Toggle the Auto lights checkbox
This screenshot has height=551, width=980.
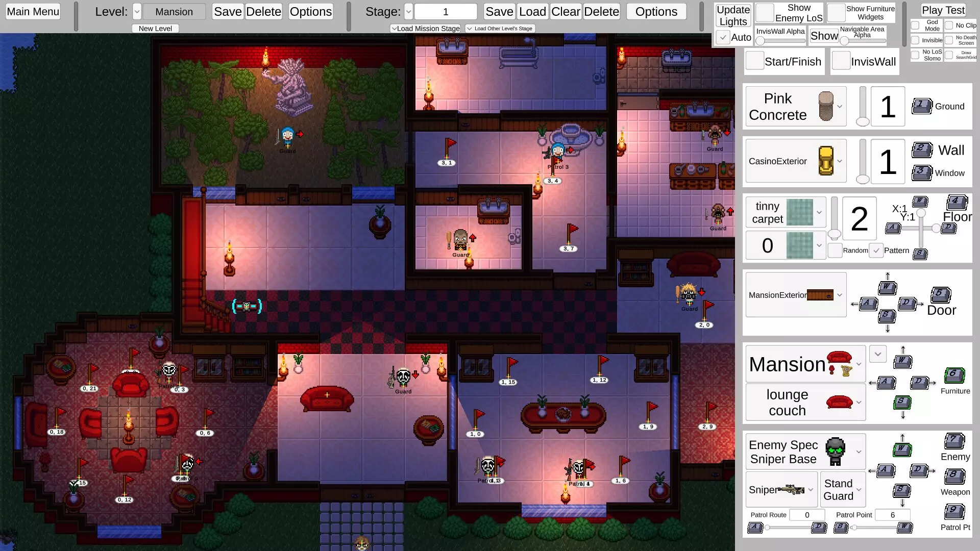[x=723, y=37]
